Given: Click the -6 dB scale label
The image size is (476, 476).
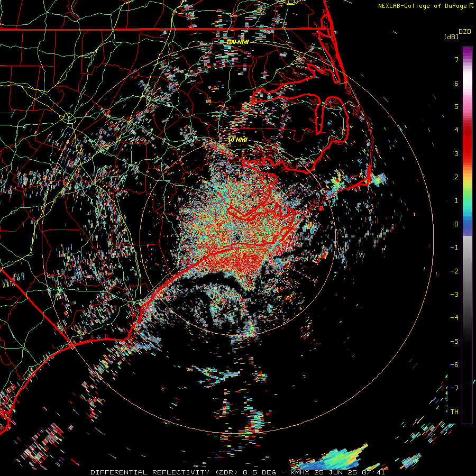Looking at the screenshot, I should (454, 365).
